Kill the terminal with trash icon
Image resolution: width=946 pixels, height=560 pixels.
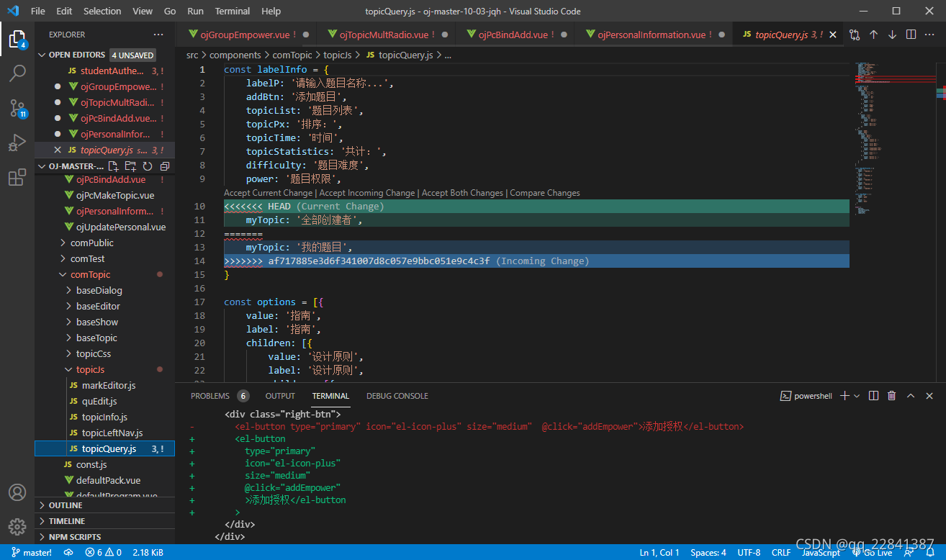pyautogui.click(x=892, y=396)
